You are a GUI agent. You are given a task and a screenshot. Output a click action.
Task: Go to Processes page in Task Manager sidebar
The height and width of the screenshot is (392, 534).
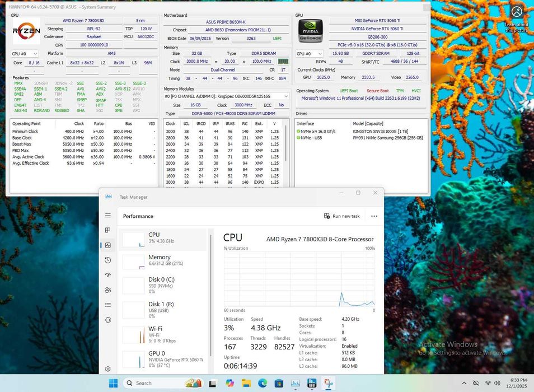[108, 230]
